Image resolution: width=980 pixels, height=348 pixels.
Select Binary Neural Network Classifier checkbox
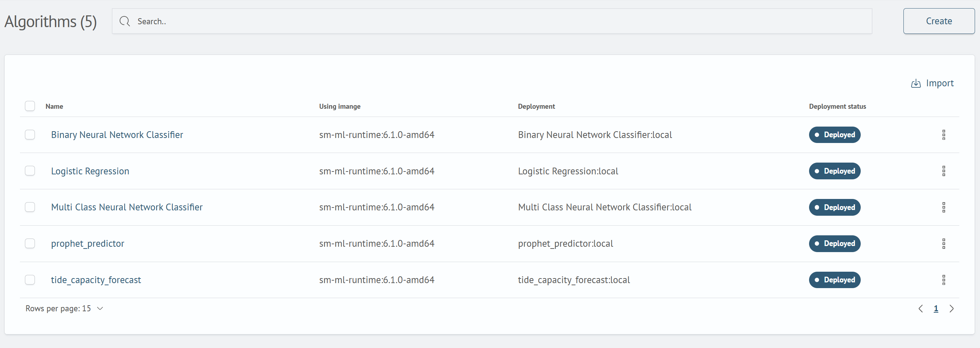[x=30, y=135]
